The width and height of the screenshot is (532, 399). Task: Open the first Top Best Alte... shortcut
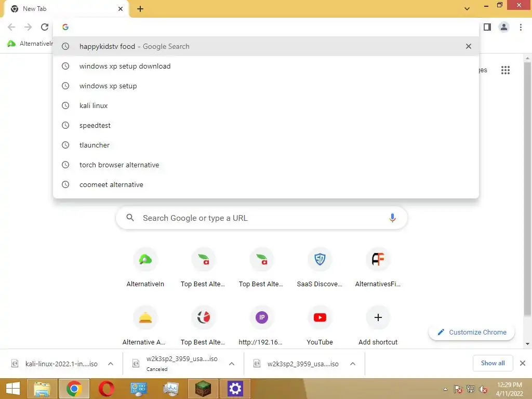coord(203,268)
